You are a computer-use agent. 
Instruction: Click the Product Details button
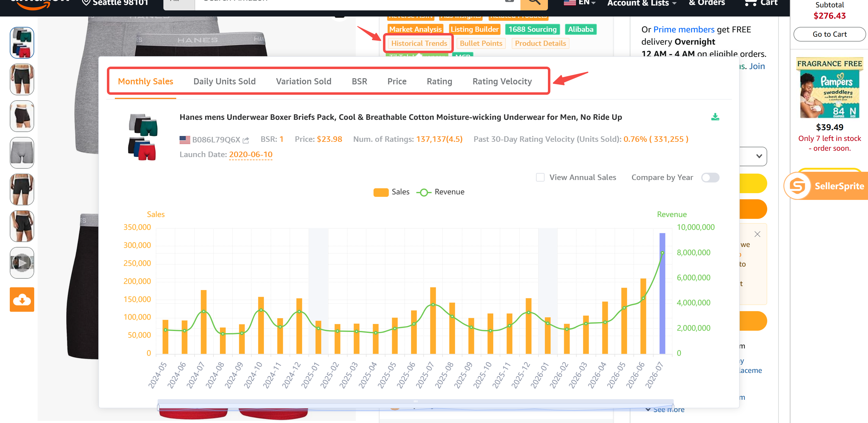pyautogui.click(x=540, y=43)
